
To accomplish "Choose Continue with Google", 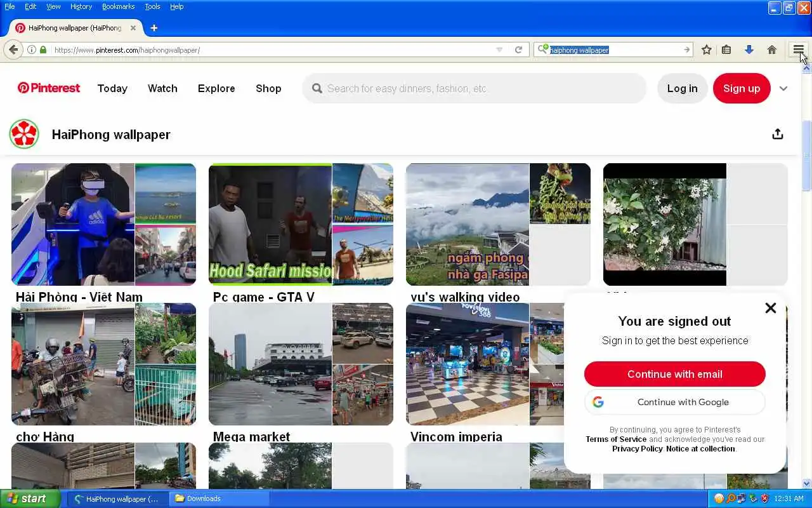I will (x=674, y=402).
